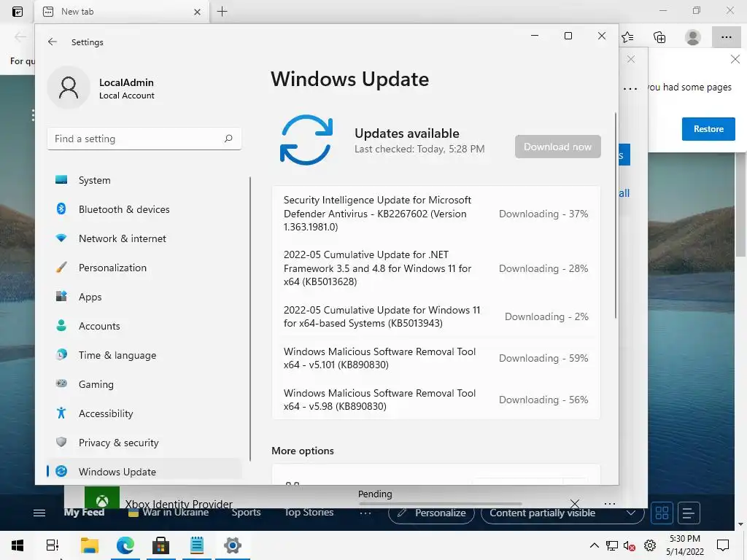Viewport: 747px width, 560px height.
Task: Click the Download now button
Action: (x=557, y=147)
